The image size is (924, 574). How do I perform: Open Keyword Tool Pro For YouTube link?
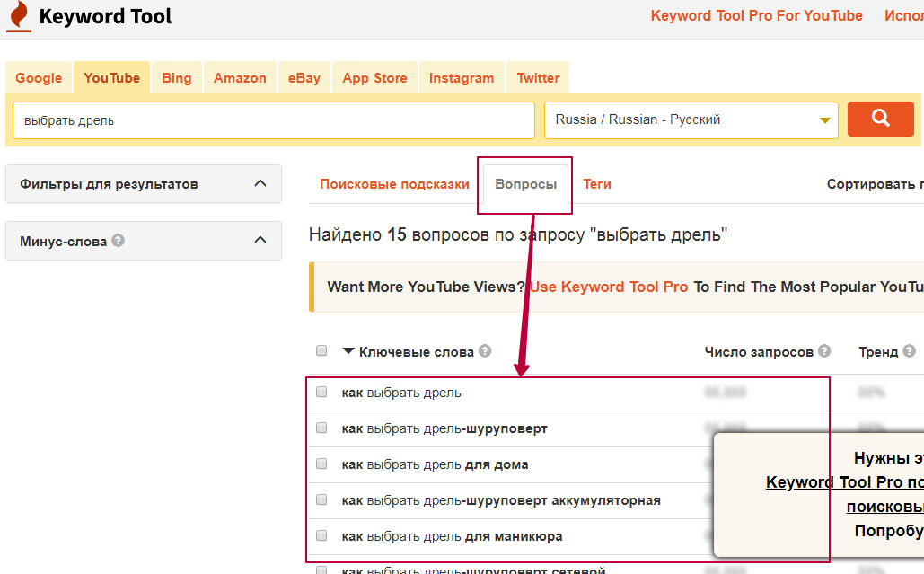(755, 15)
